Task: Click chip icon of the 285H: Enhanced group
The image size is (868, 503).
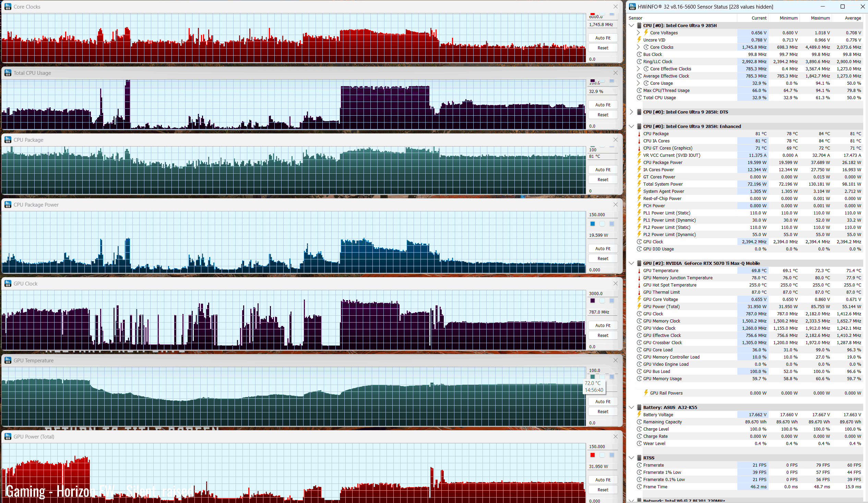Action: [639, 127]
